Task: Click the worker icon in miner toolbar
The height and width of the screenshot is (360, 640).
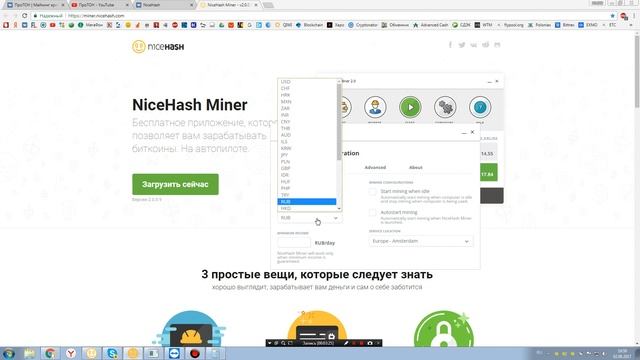Action: pyautogui.click(x=375, y=107)
